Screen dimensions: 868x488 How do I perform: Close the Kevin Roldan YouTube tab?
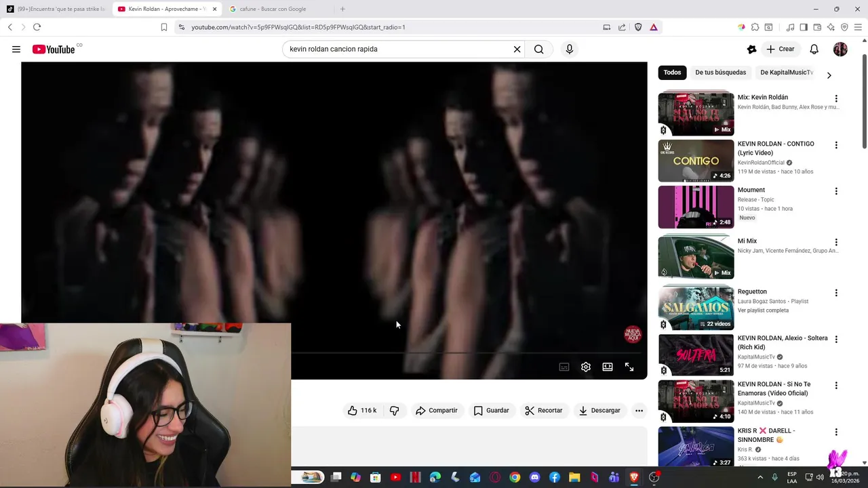click(214, 9)
